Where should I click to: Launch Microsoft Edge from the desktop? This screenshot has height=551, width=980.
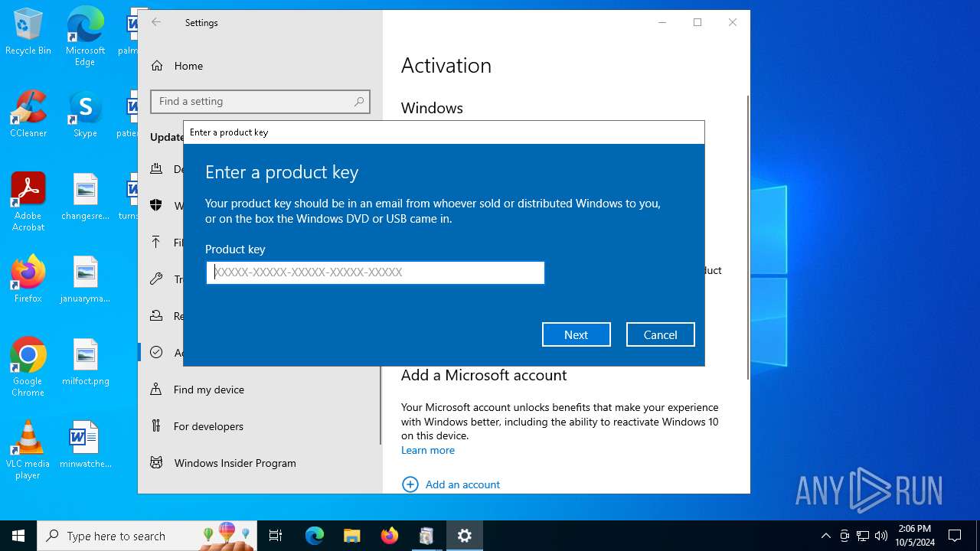coord(85,37)
